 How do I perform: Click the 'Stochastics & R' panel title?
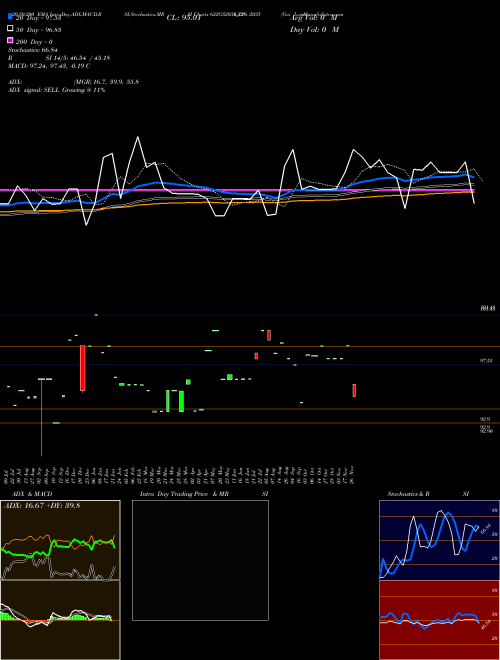[x=408, y=494]
